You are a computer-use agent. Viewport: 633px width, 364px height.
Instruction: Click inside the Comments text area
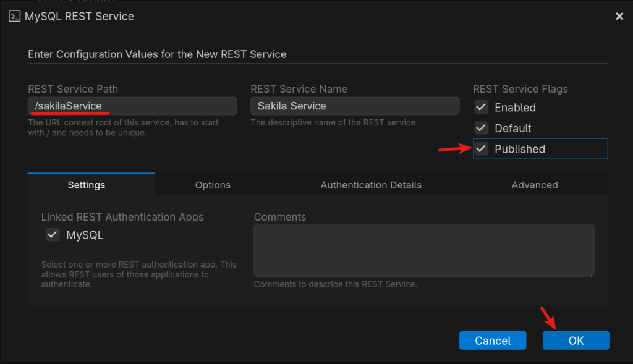[x=423, y=250]
